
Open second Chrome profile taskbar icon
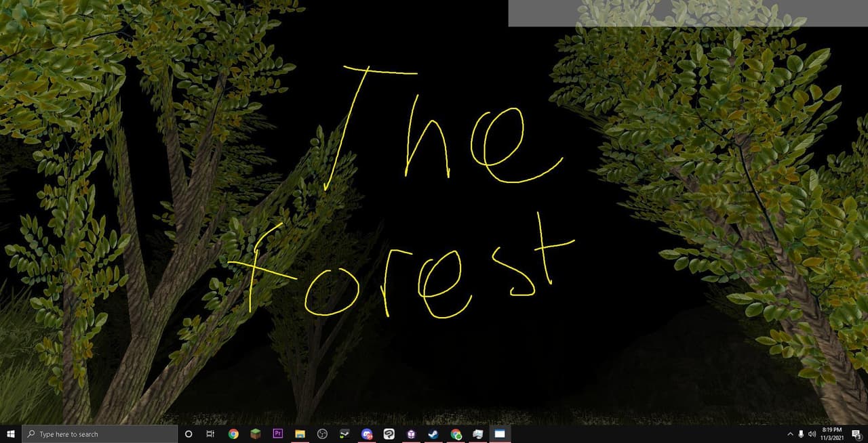[456, 434]
